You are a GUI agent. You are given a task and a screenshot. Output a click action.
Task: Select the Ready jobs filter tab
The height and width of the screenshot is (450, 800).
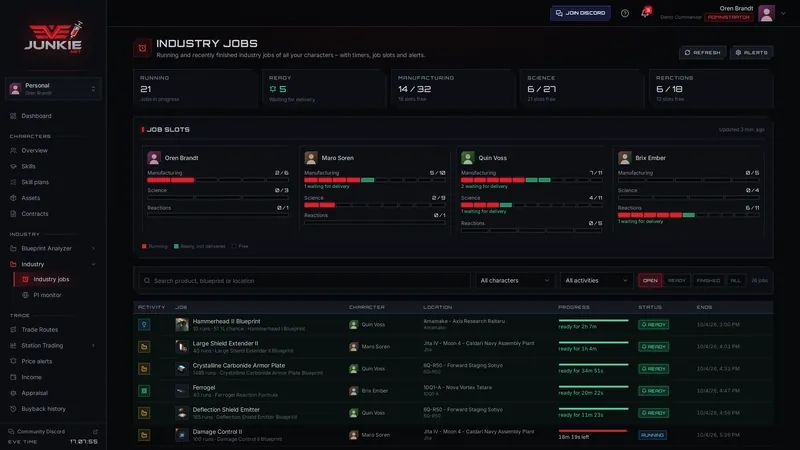(x=677, y=281)
